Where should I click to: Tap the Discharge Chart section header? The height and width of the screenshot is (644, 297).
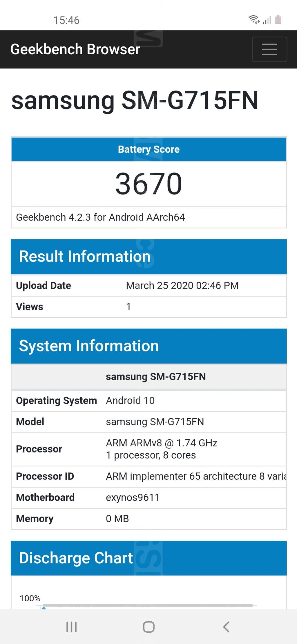(x=76, y=558)
